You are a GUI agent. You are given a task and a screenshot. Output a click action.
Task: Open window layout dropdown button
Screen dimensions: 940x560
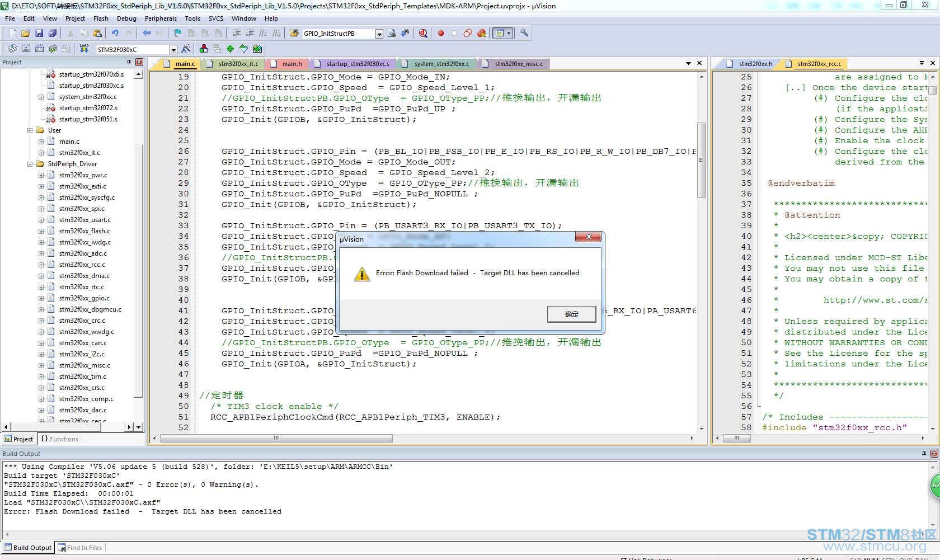(x=509, y=34)
